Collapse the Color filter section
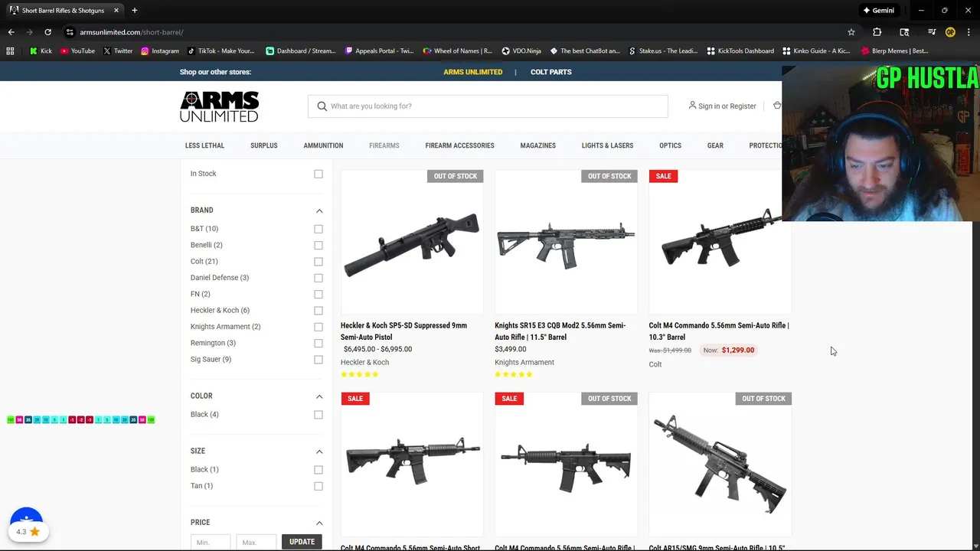 (319, 396)
